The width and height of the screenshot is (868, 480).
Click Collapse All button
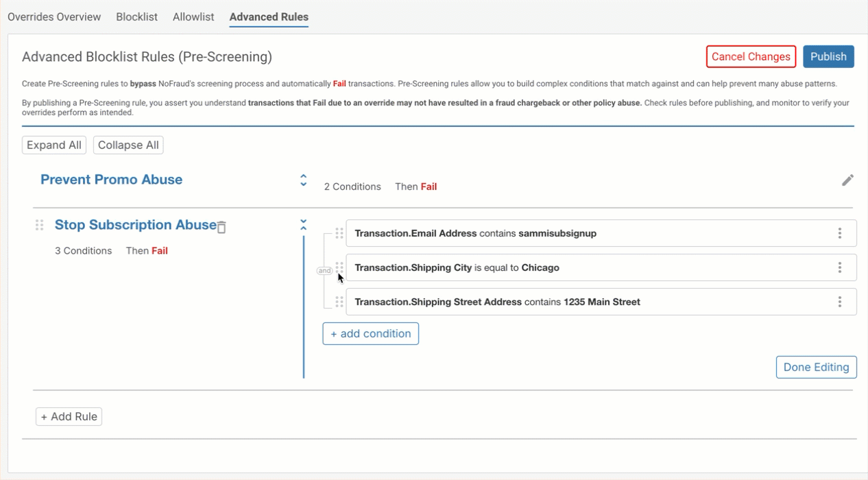click(x=128, y=145)
